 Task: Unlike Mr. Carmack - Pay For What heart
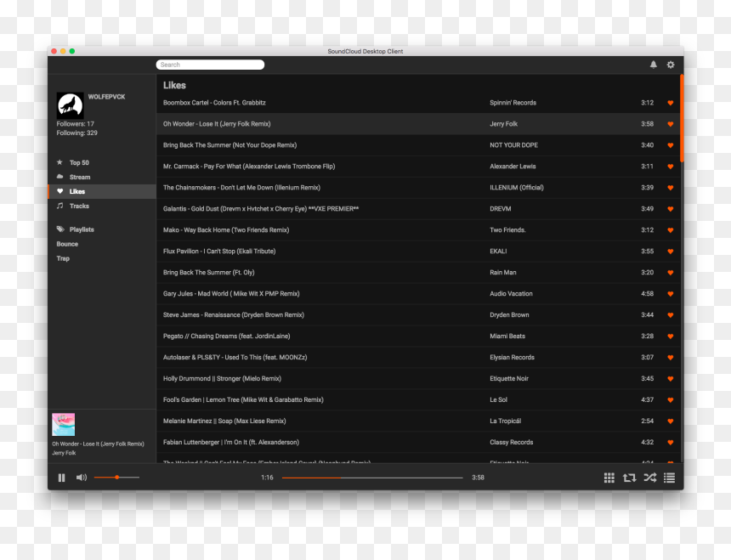671,167
